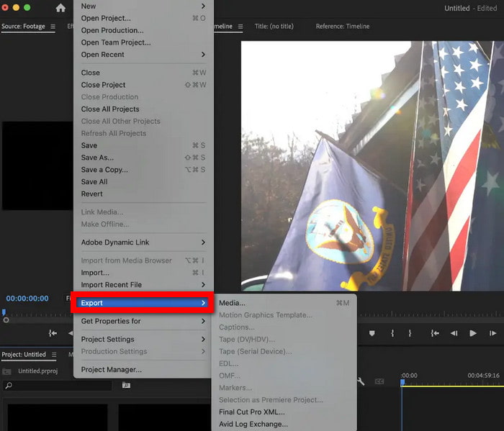Choose Close All Projects menu item
The width and height of the screenshot is (504, 431).
143,109
